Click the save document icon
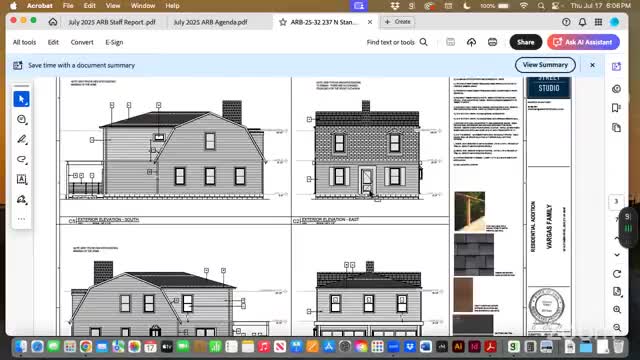 (450, 42)
